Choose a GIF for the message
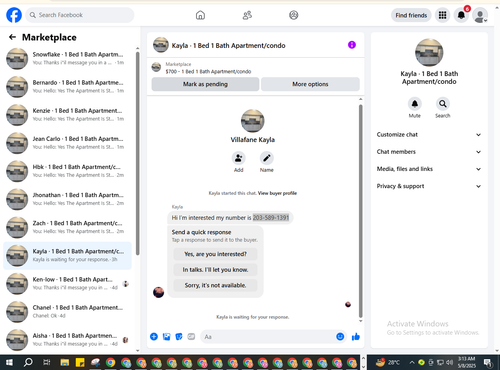 click(191, 337)
